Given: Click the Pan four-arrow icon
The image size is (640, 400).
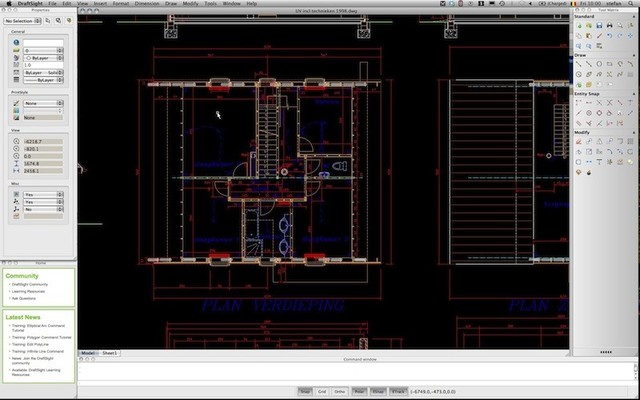Looking at the screenshot, I should [630, 36].
